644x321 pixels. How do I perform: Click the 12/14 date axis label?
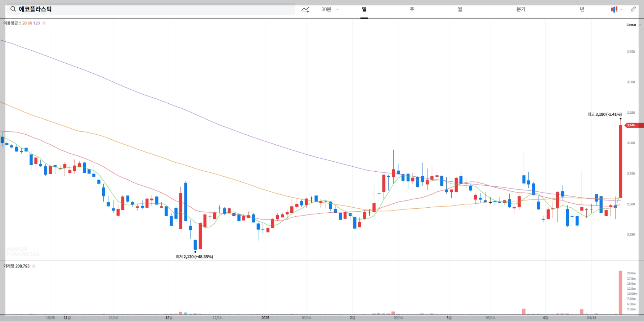[x=217, y=318]
